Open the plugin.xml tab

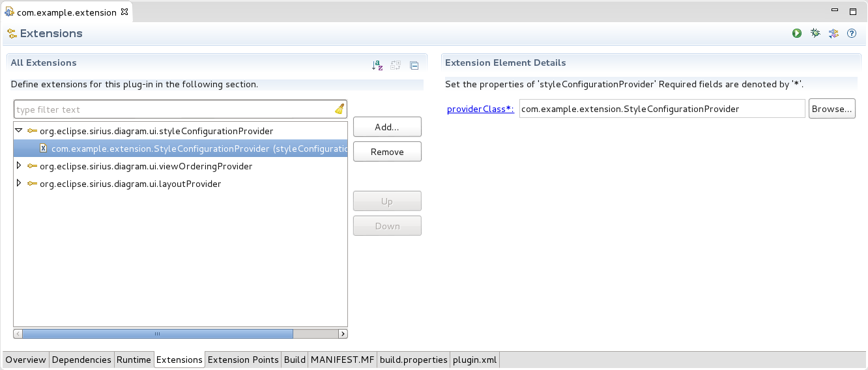(475, 360)
